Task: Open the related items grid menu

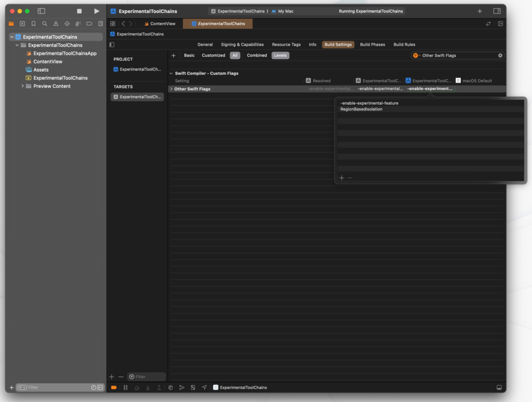Action: click(x=113, y=24)
